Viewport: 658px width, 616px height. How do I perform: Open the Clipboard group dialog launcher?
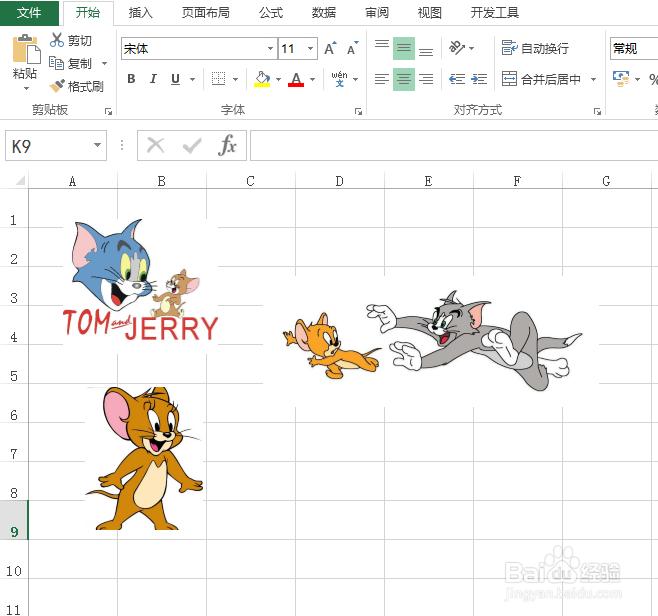click(109, 111)
